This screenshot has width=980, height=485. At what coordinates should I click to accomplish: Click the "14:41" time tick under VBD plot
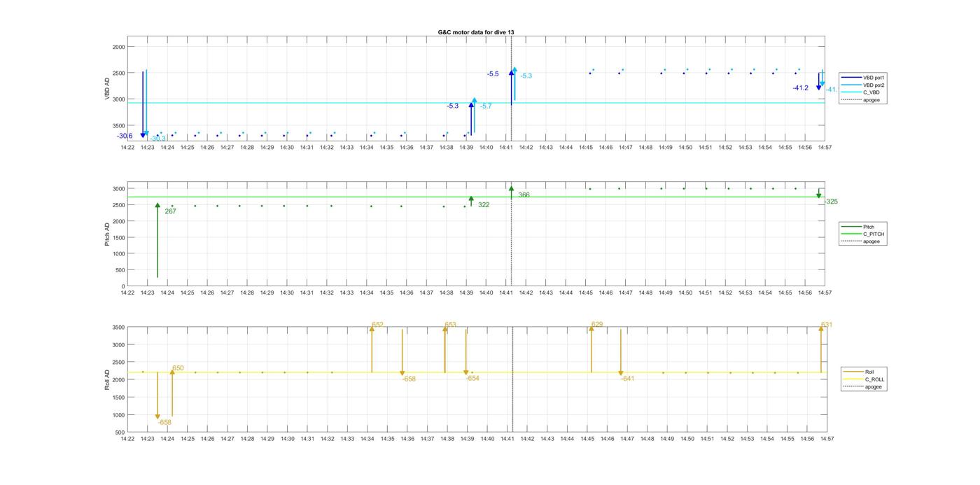[506, 148]
